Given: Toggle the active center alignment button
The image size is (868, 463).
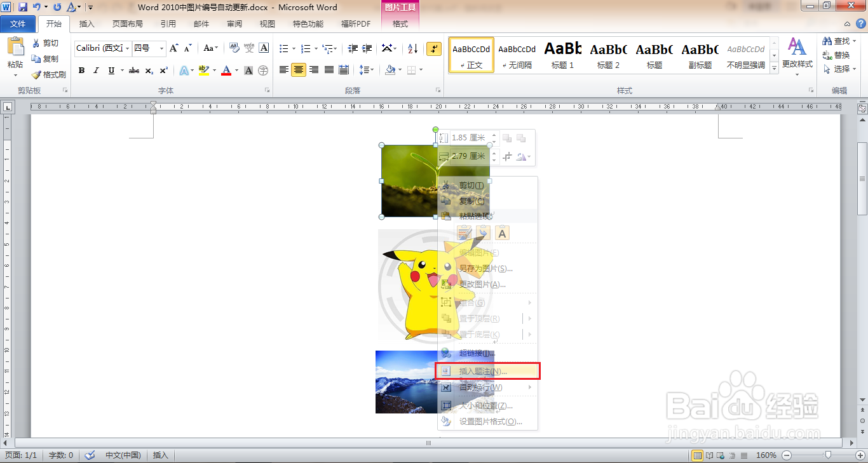Looking at the screenshot, I should [x=299, y=70].
